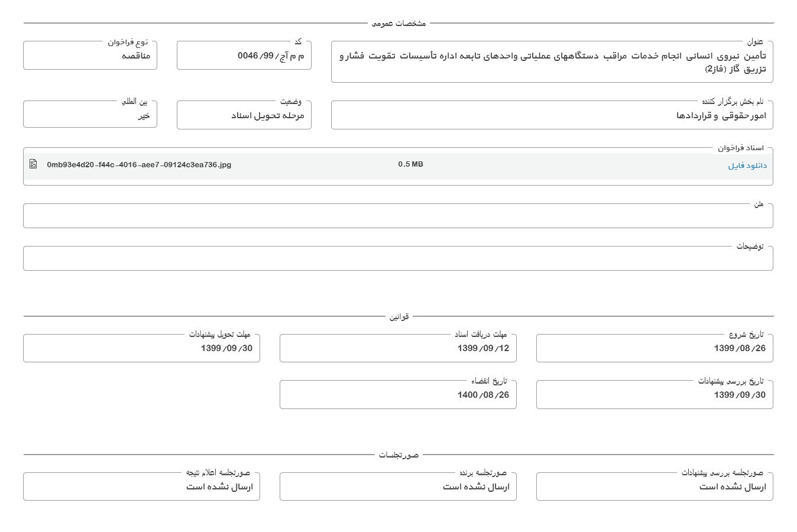Click the image file icon beside the filename

33,164
